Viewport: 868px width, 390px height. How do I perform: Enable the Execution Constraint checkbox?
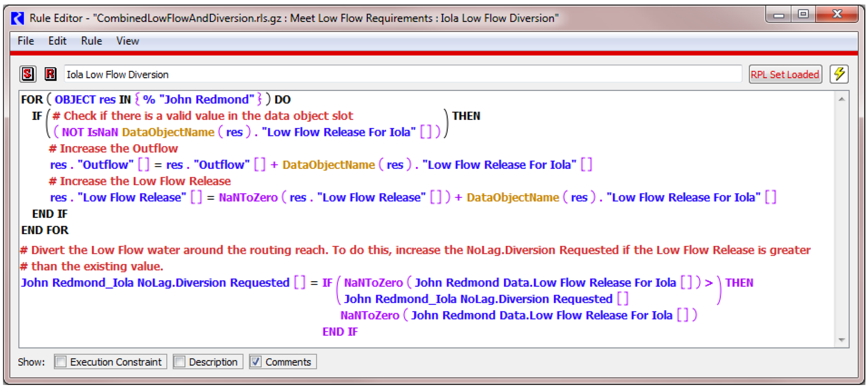coord(61,362)
